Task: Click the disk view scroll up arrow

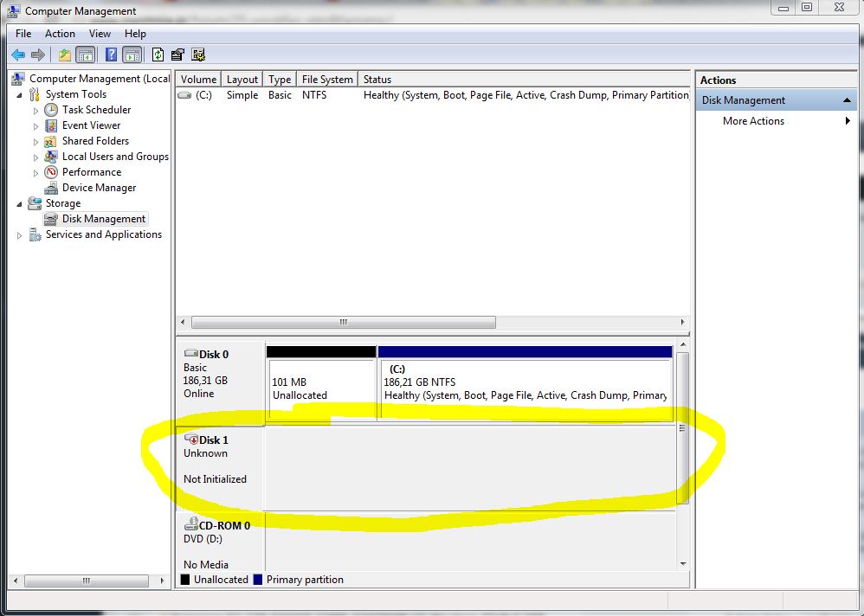Action: coord(683,344)
